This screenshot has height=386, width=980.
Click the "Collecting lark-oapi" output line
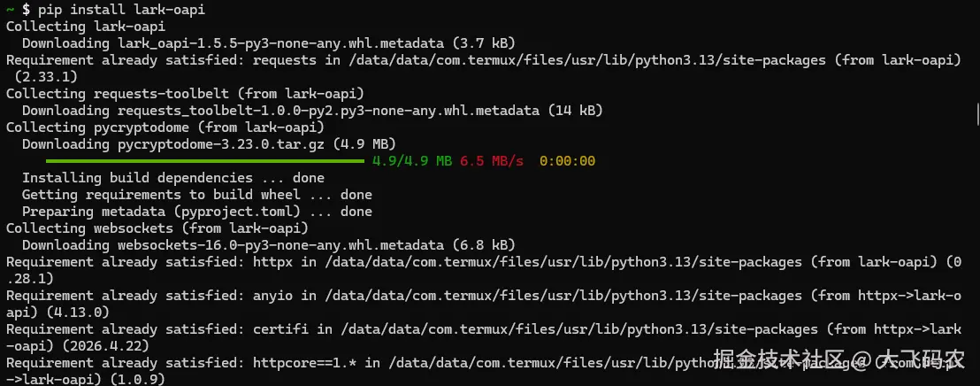pos(74,27)
